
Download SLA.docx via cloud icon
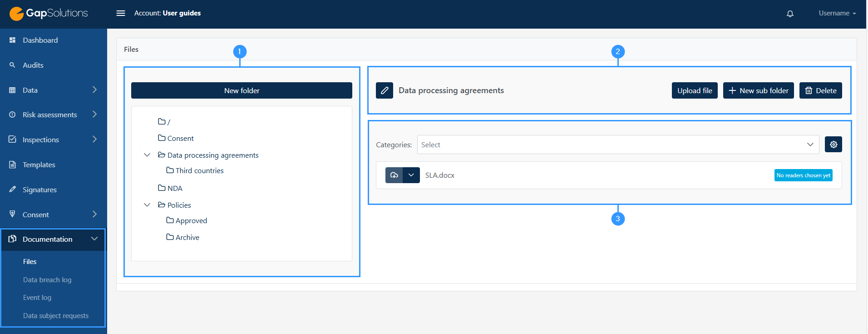click(x=394, y=175)
